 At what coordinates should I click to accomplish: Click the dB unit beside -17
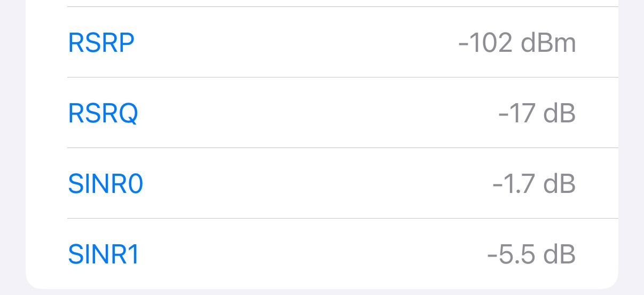pyautogui.click(x=560, y=113)
